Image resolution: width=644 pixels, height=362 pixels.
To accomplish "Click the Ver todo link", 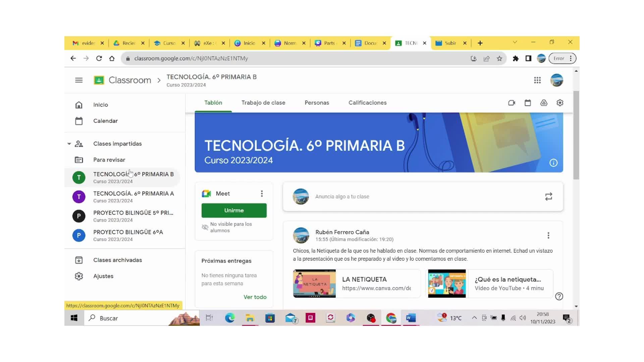I will click(255, 297).
